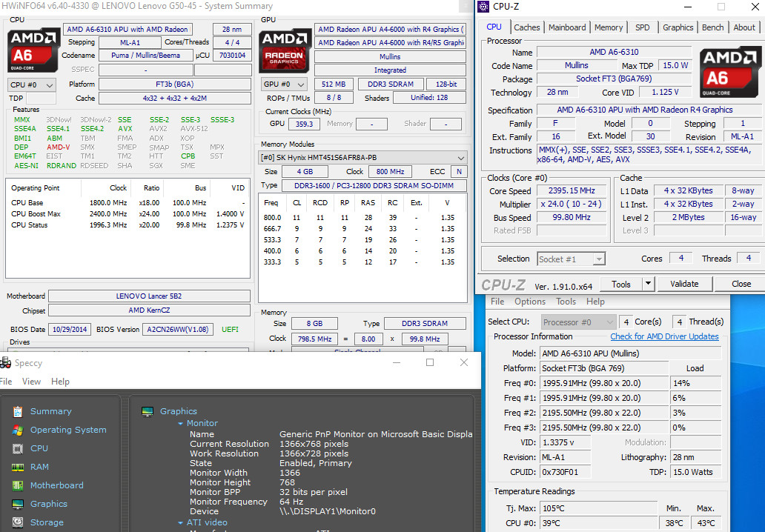Select Summary in Speccy sidebar

[x=50, y=411]
